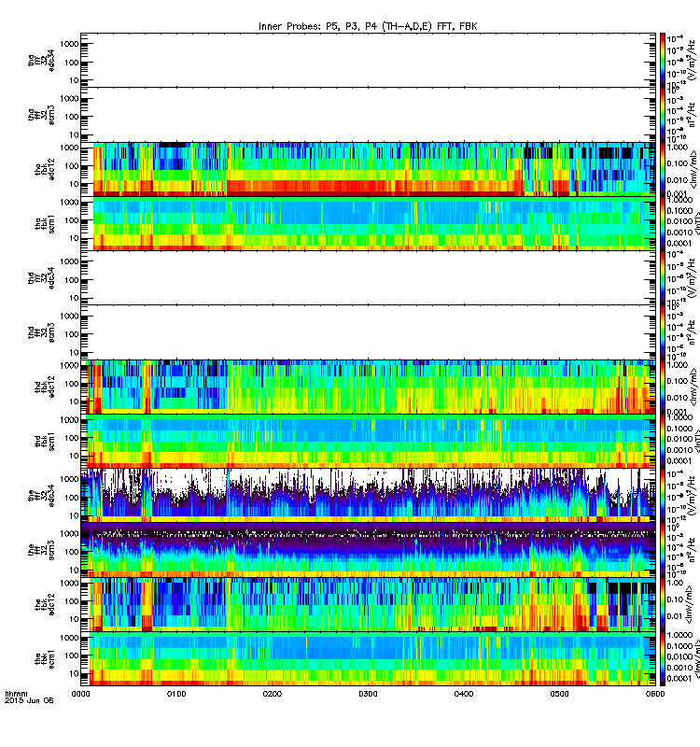Select the 'thd fff 32 scm3' y-axis label
The height and width of the screenshot is (747, 700).
point(41,332)
